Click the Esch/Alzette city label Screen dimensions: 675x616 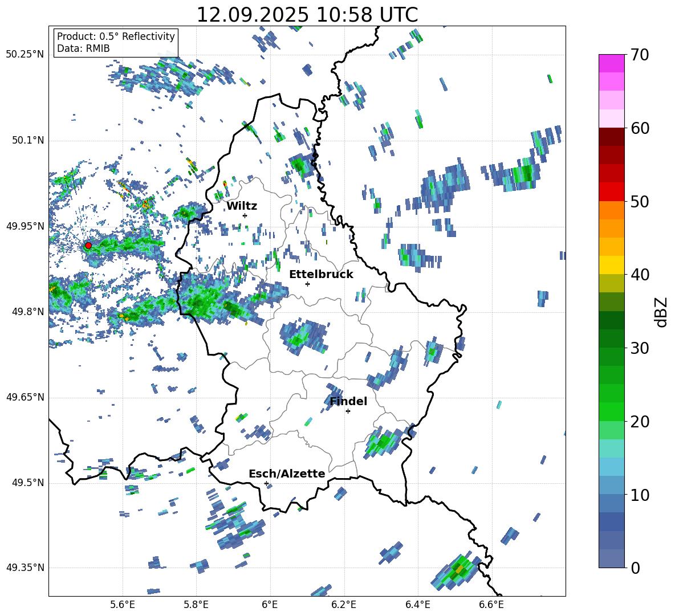click(x=287, y=474)
